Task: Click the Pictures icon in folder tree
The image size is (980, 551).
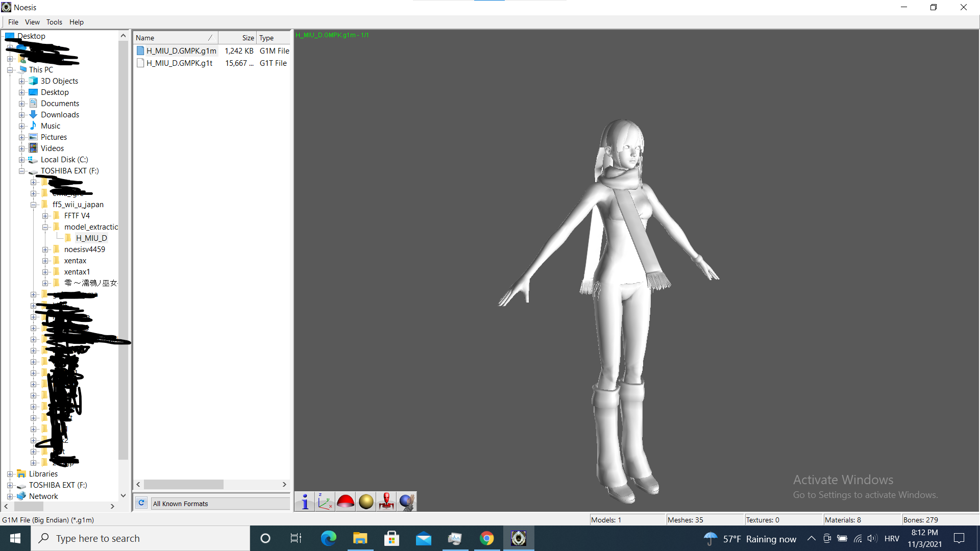Action: pos(33,137)
